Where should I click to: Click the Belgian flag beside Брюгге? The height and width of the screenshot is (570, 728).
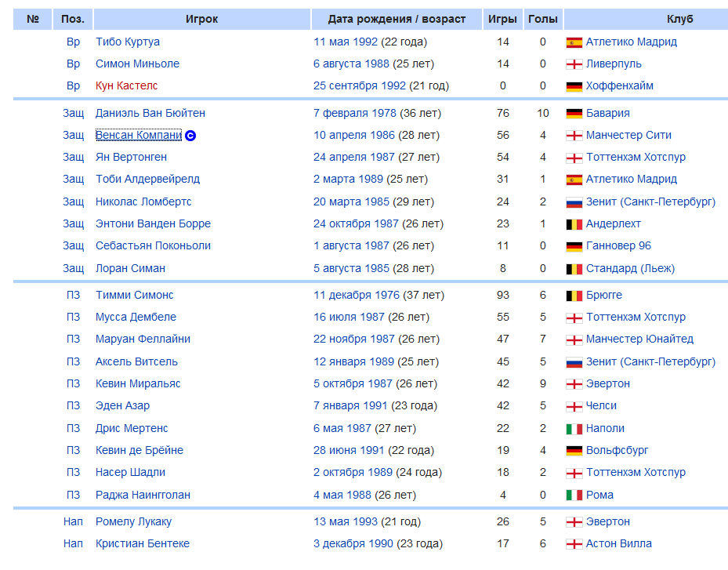click(574, 296)
